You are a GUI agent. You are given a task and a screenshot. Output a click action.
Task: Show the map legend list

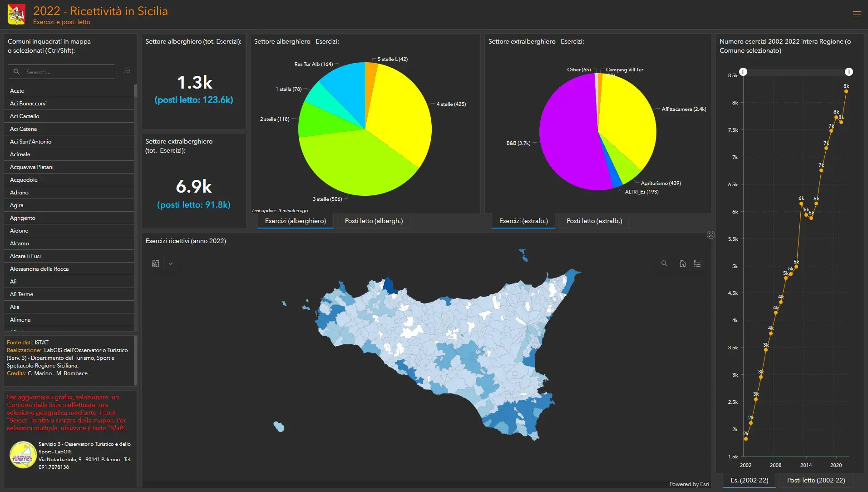click(x=697, y=263)
